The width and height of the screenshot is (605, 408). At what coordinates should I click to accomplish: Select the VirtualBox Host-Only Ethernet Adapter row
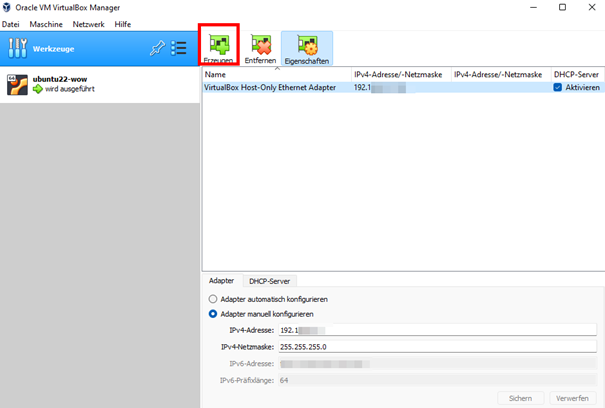pyautogui.click(x=403, y=87)
